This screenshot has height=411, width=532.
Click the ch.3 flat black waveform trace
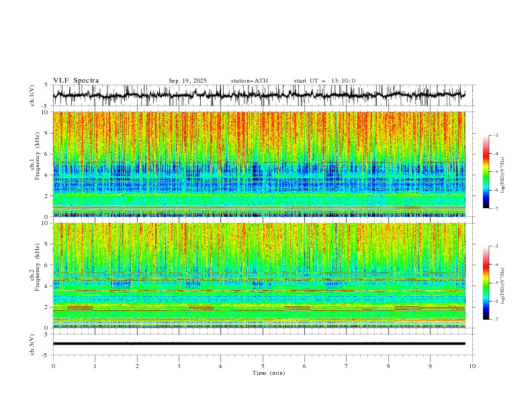tap(259, 344)
